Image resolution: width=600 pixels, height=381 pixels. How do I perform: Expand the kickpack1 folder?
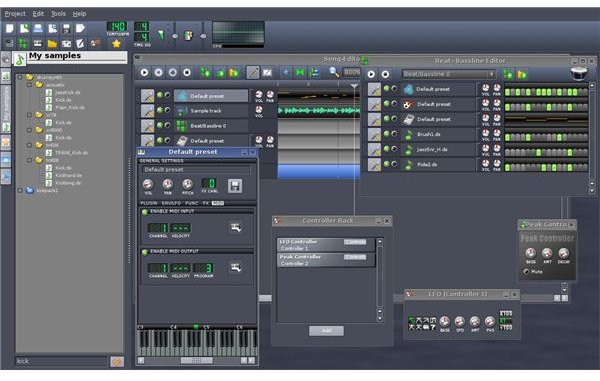click(x=20, y=190)
